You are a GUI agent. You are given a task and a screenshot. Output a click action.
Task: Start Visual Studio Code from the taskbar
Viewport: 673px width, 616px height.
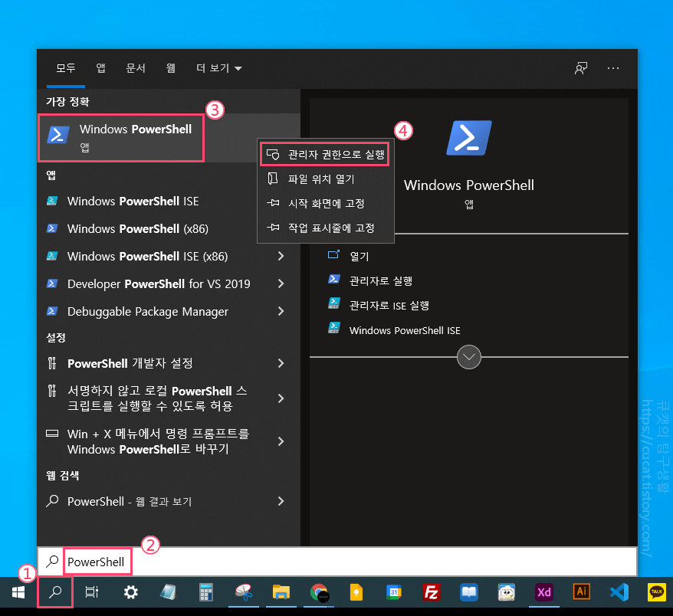(x=619, y=591)
